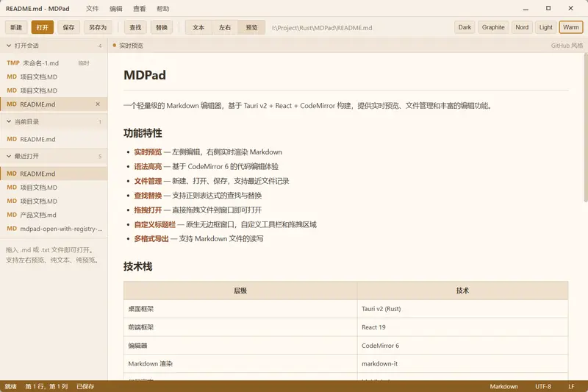The height and width of the screenshot is (392, 588).
Task: Select the 预览 view mode
Action: coord(251,27)
